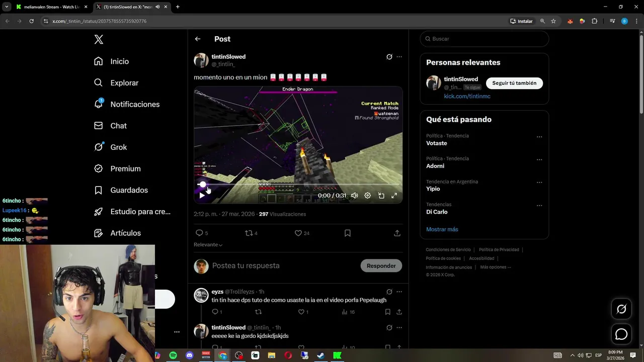This screenshot has width=644, height=362.
Task: Bookmark the eyzs reply
Action: [x=388, y=312]
